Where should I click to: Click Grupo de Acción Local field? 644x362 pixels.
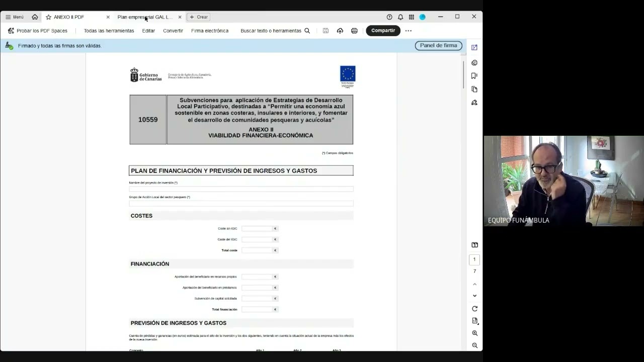point(241,204)
